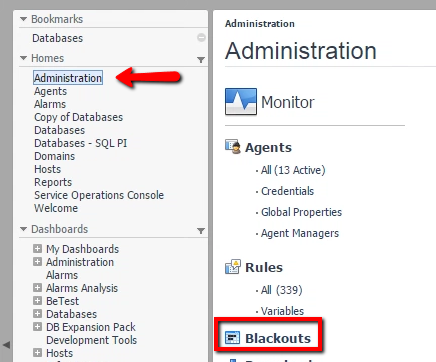The width and height of the screenshot is (436, 362).
Task: Expand the My Dashboards tree node
Action: point(38,249)
